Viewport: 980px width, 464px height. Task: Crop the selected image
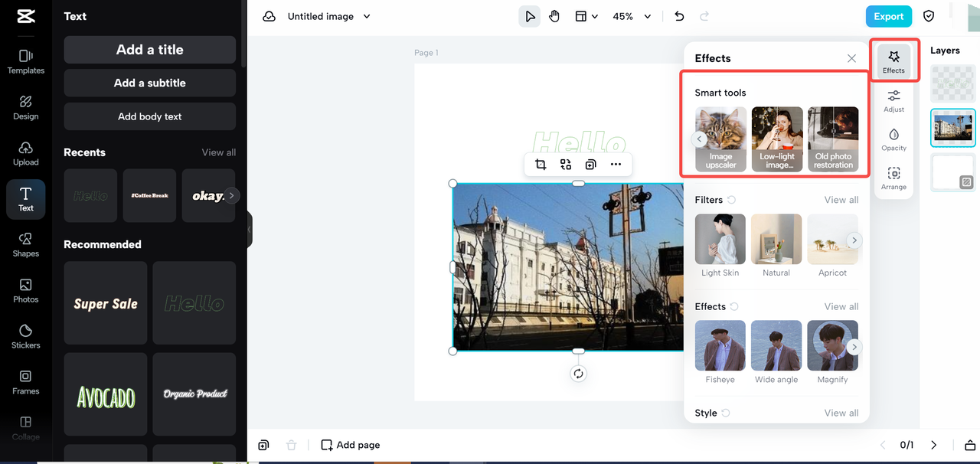pos(541,164)
